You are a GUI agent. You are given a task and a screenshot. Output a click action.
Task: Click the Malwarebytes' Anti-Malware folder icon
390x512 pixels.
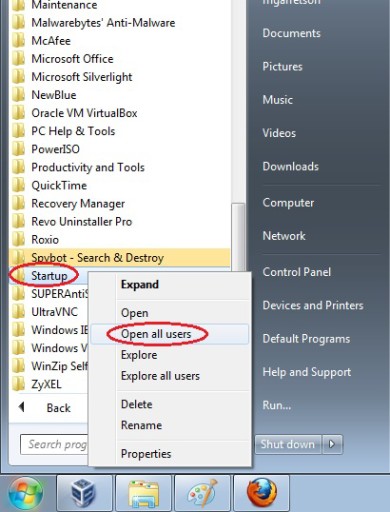(x=18, y=23)
